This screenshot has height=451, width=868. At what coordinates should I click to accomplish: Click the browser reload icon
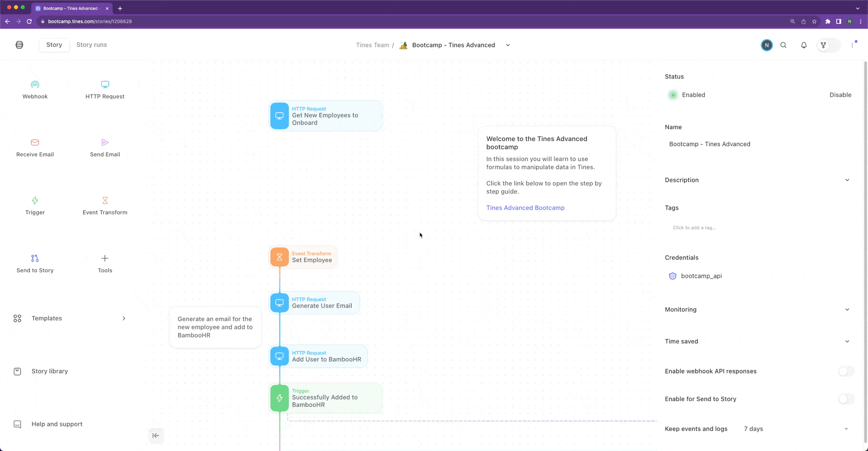click(29, 21)
